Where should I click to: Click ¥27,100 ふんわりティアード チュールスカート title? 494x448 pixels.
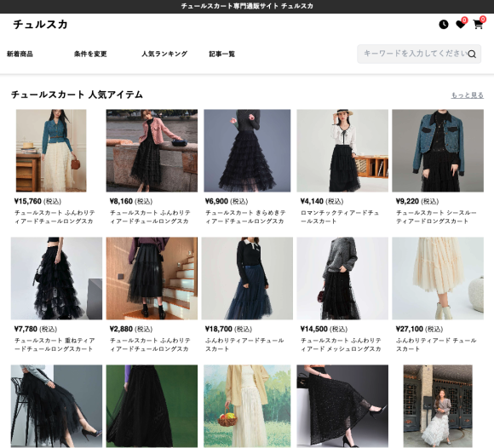pos(436,345)
